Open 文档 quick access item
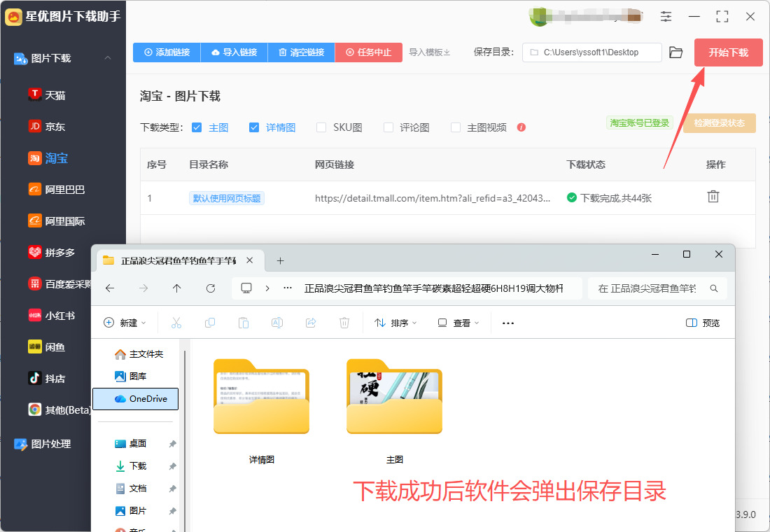This screenshot has height=532, width=770. pyautogui.click(x=131, y=489)
